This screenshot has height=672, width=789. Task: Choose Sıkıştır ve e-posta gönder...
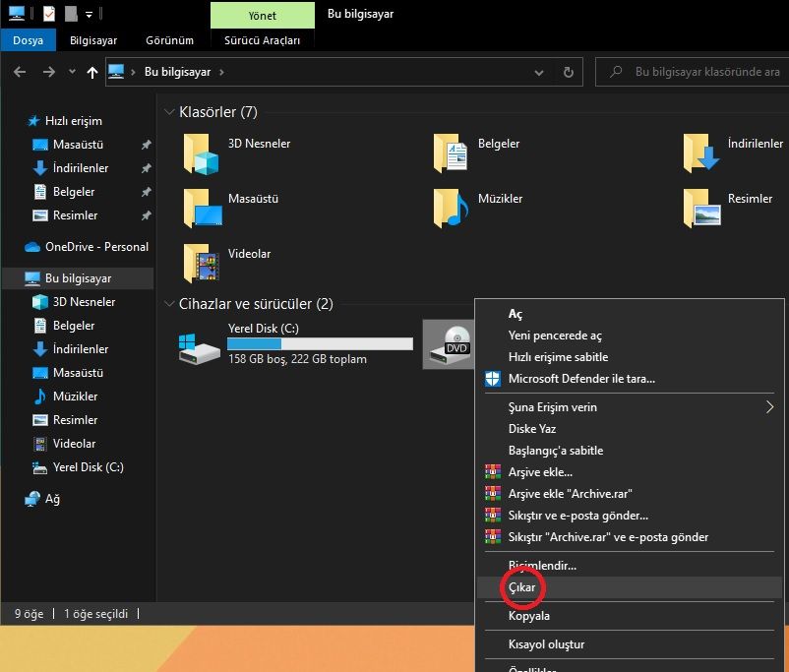pos(629,516)
